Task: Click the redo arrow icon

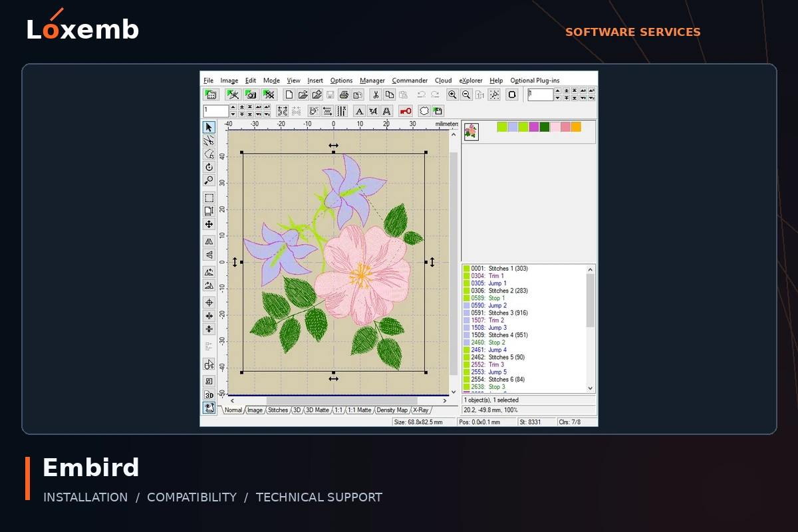Action: coord(435,95)
